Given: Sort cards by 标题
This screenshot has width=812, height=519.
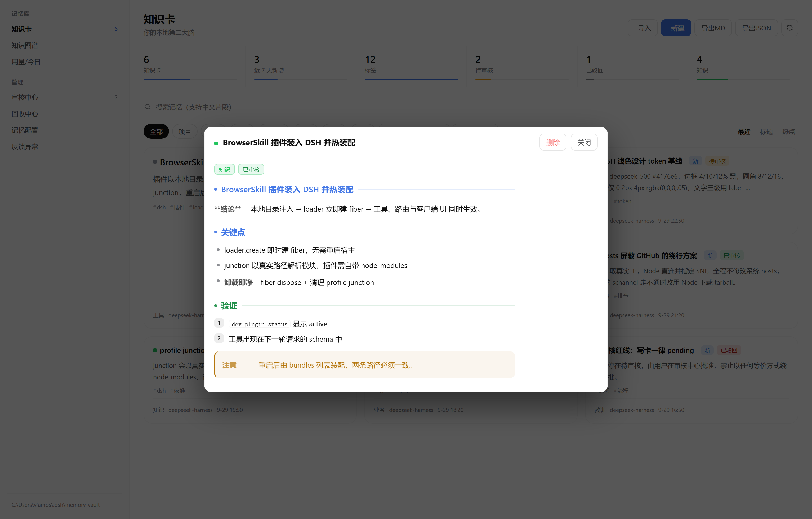Looking at the screenshot, I should [766, 132].
